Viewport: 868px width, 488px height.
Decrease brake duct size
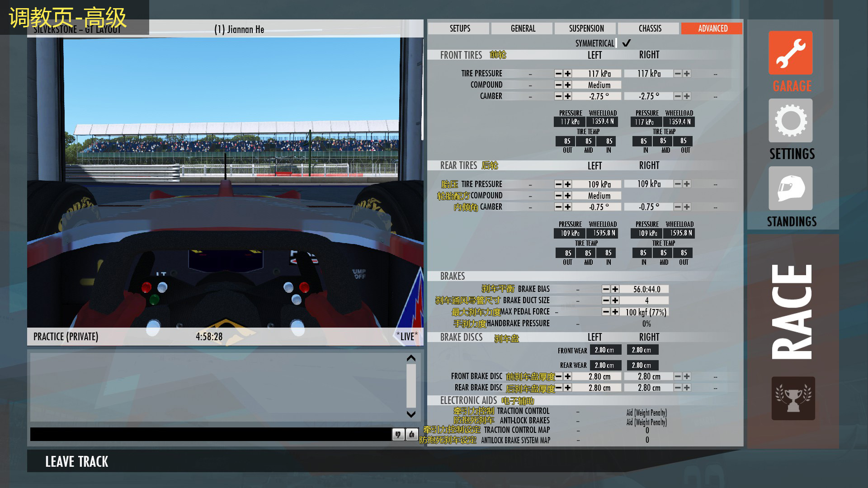[x=606, y=300]
